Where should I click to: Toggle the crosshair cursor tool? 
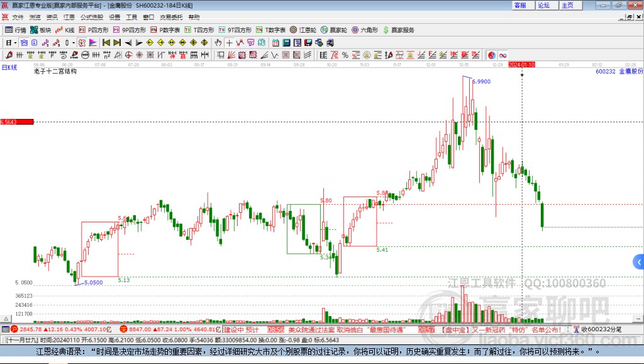(229, 43)
